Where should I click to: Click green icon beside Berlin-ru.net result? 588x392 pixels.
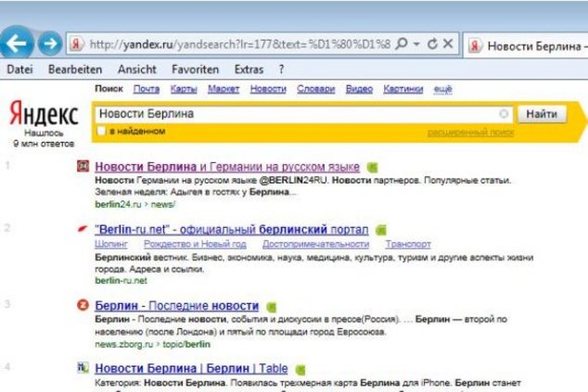[381, 229]
